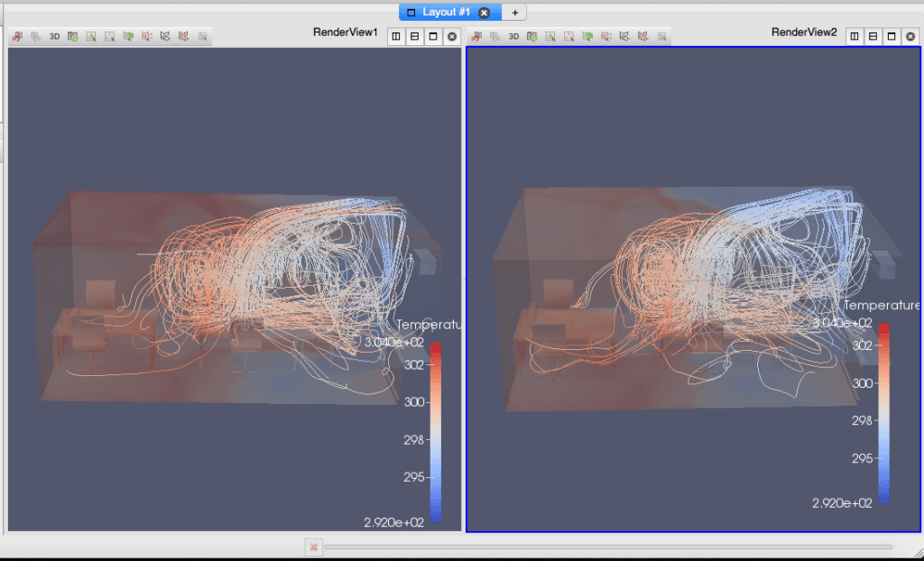Zoom to data in RenderView1
The width and height of the screenshot is (924, 561).
[37, 36]
